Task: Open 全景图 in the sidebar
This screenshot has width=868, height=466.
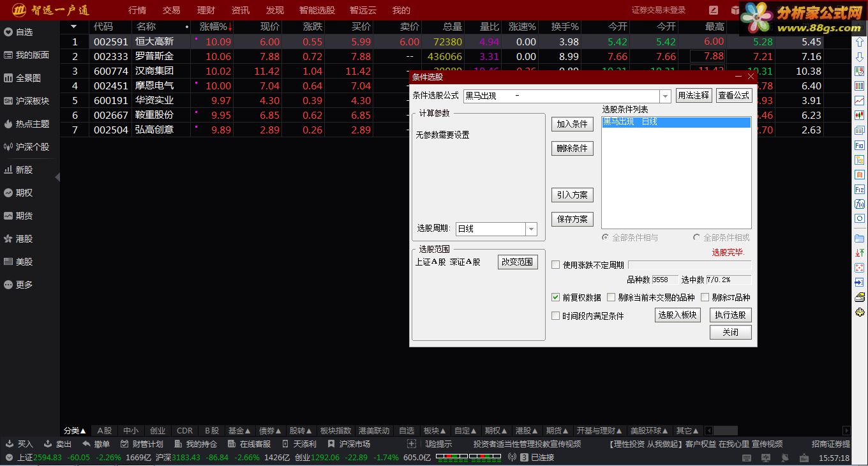Action: tap(22, 78)
